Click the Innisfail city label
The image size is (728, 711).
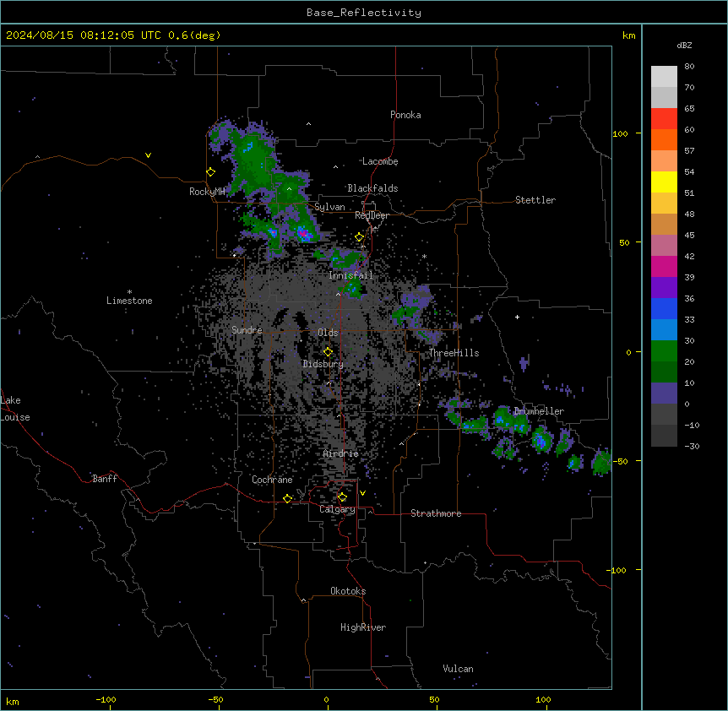tap(350, 275)
